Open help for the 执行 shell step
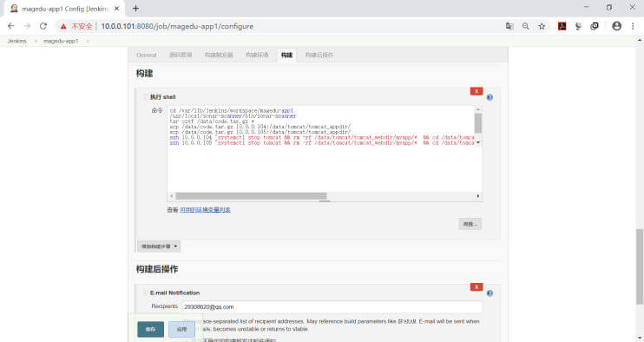 pyautogui.click(x=490, y=97)
